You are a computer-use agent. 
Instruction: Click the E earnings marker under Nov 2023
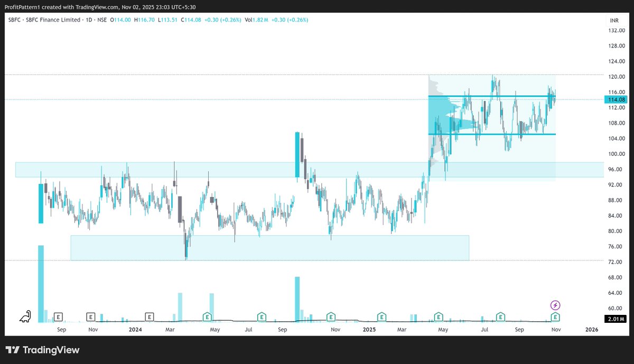coord(90,317)
